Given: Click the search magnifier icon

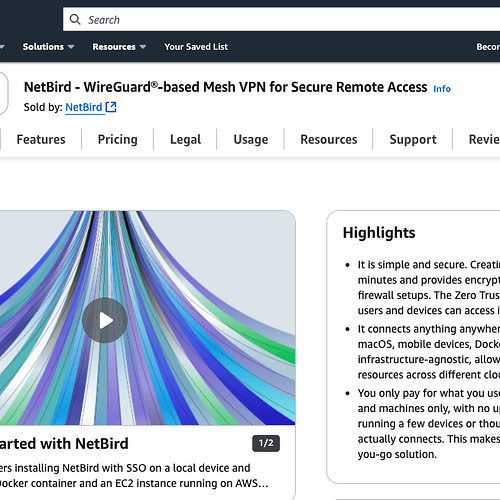Looking at the screenshot, I should [x=75, y=19].
